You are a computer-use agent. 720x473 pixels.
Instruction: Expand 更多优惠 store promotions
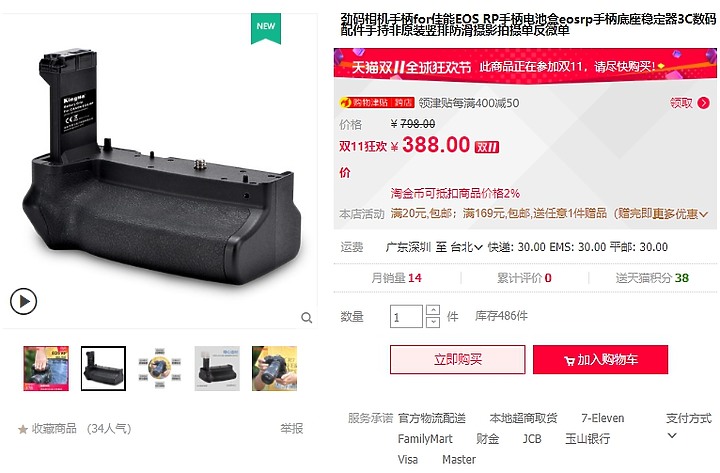click(681, 214)
